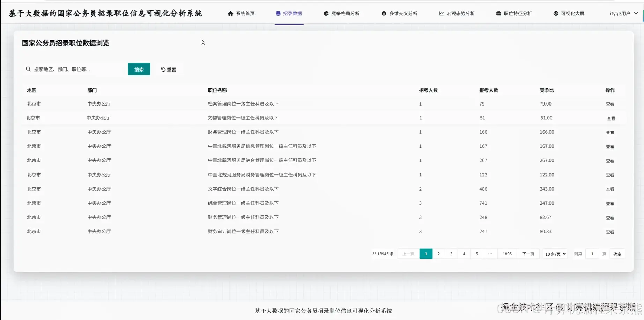Click the search input field for 地区、部门

(73, 69)
